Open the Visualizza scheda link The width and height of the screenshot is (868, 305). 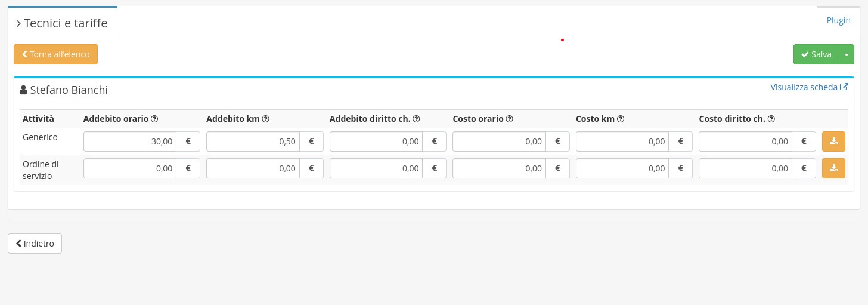point(809,87)
